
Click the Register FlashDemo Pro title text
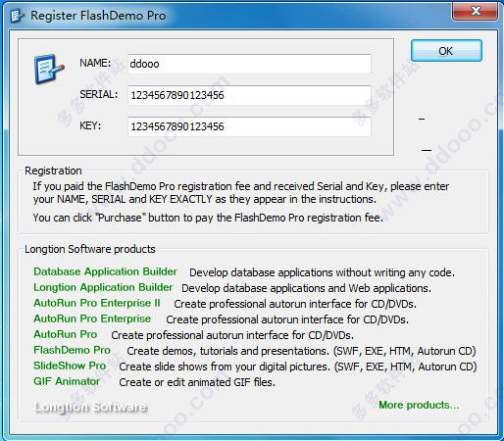[98, 16]
